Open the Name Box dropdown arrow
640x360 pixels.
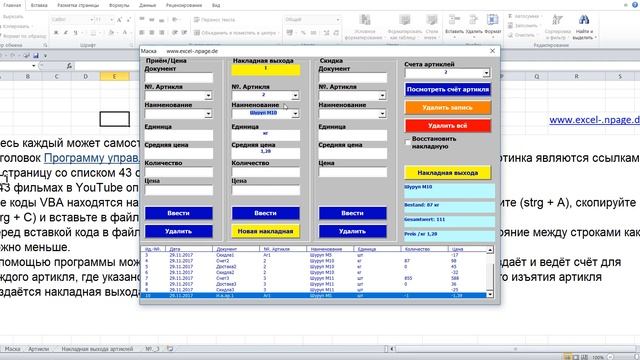(34, 66)
